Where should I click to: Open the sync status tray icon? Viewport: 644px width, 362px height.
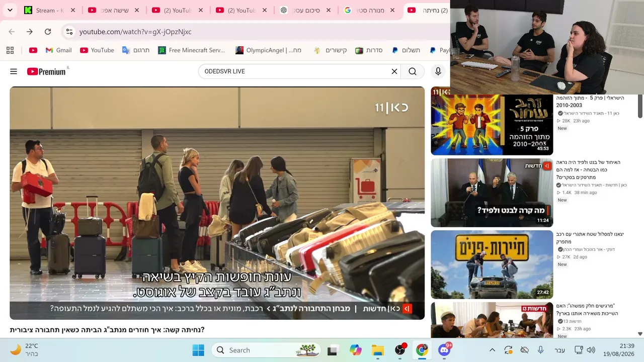point(508,350)
